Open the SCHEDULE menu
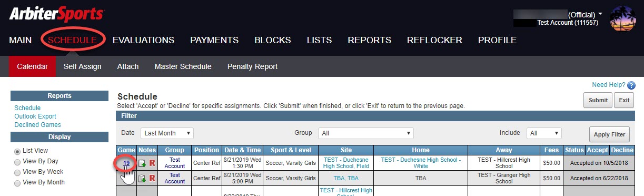The image size is (644, 196). point(72,40)
